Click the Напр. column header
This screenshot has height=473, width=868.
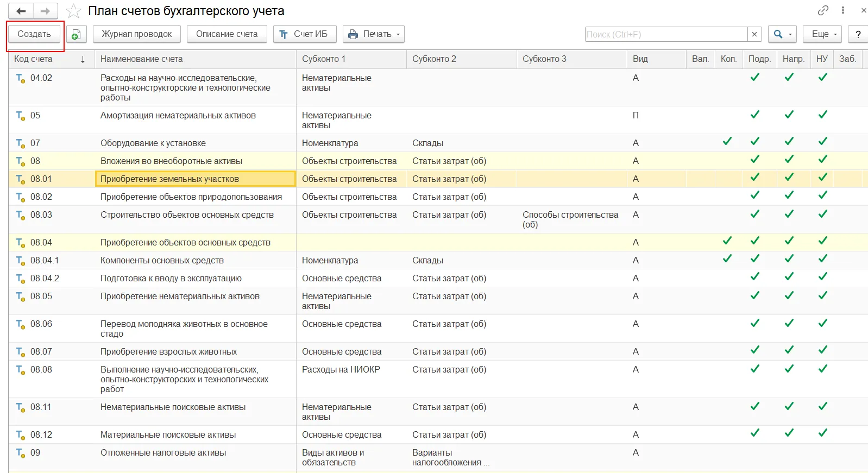click(794, 59)
